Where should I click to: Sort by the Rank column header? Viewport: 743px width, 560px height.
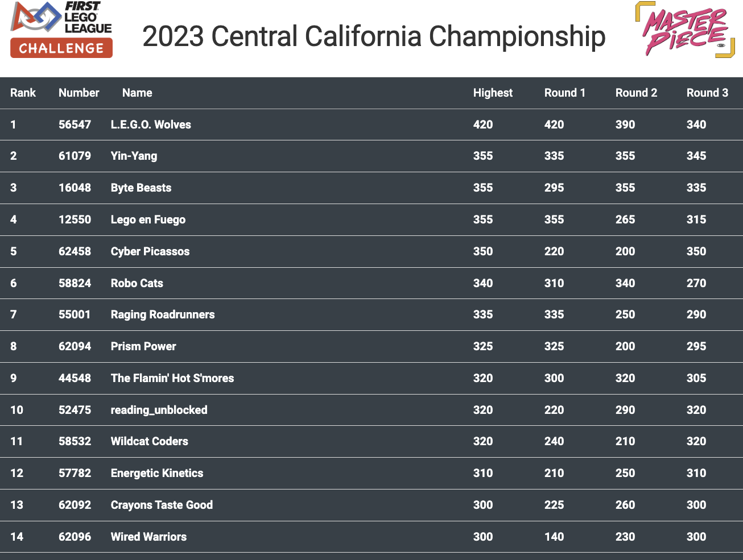tap(23, 93)
